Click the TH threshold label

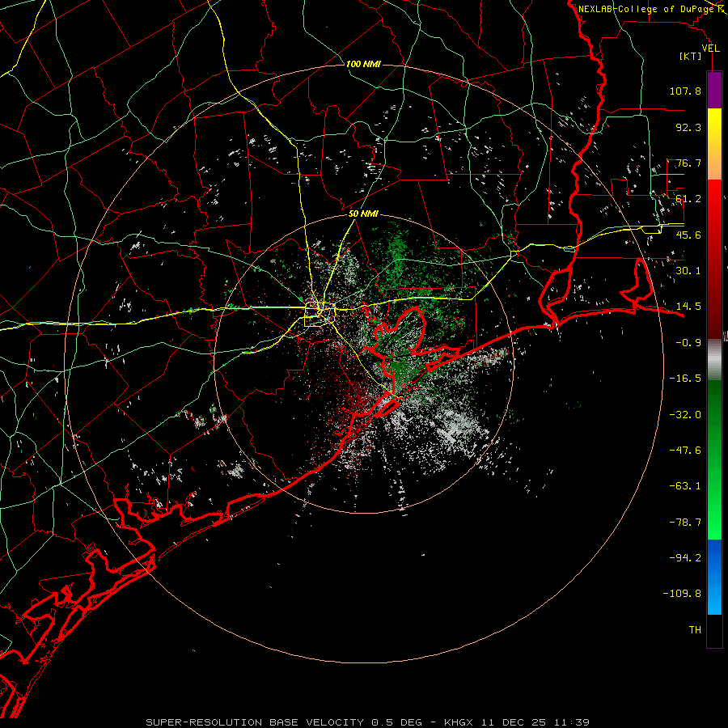click(x=695, y=630)
